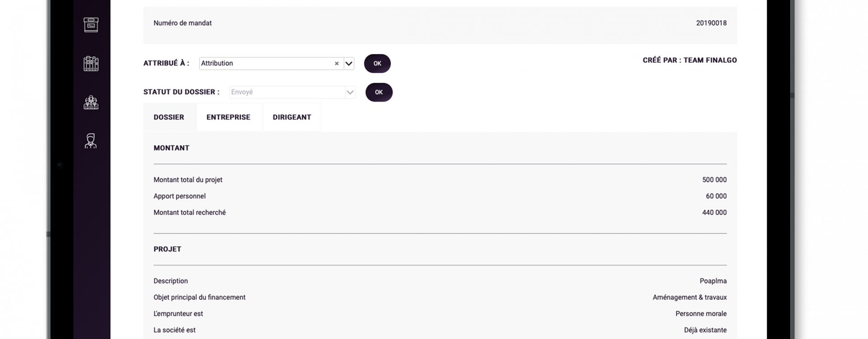Click the Montant total du projet value
Screen dimensions: 868x339
pyautogui.click(x=714, y=180)
